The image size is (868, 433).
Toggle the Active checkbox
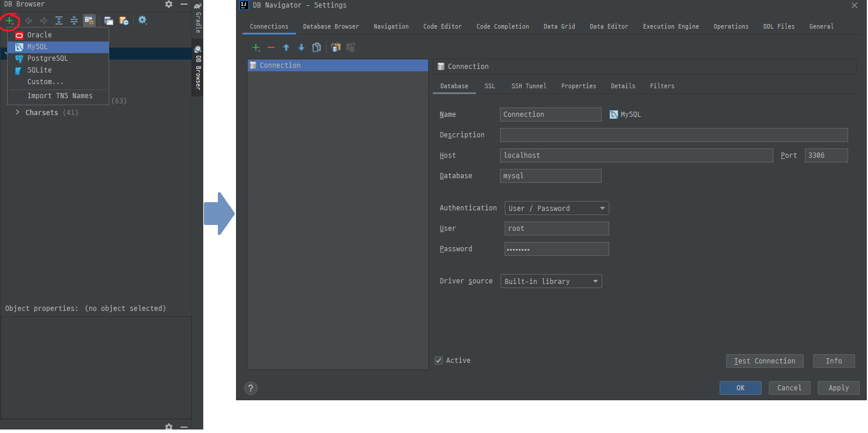point(439,361)
